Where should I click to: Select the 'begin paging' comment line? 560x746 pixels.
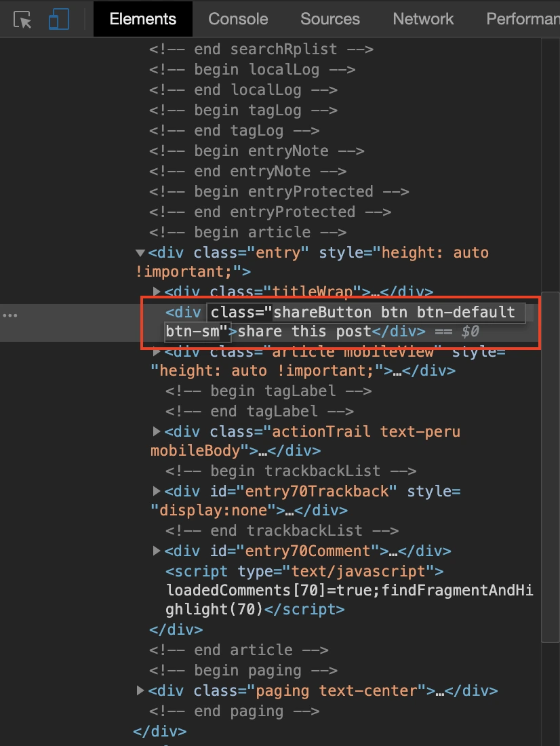[243, 670]
